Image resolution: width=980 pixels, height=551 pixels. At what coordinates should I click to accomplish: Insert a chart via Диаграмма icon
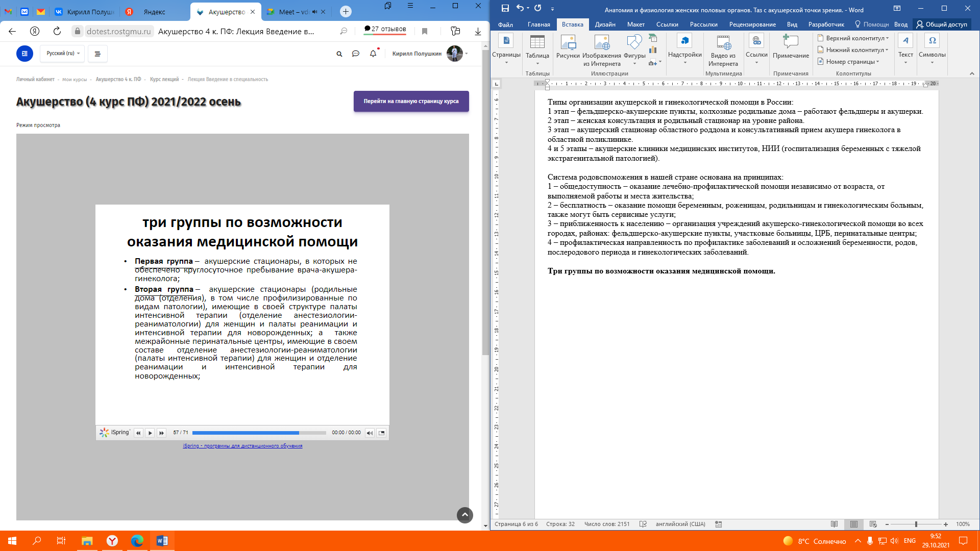tap(653, 51)
